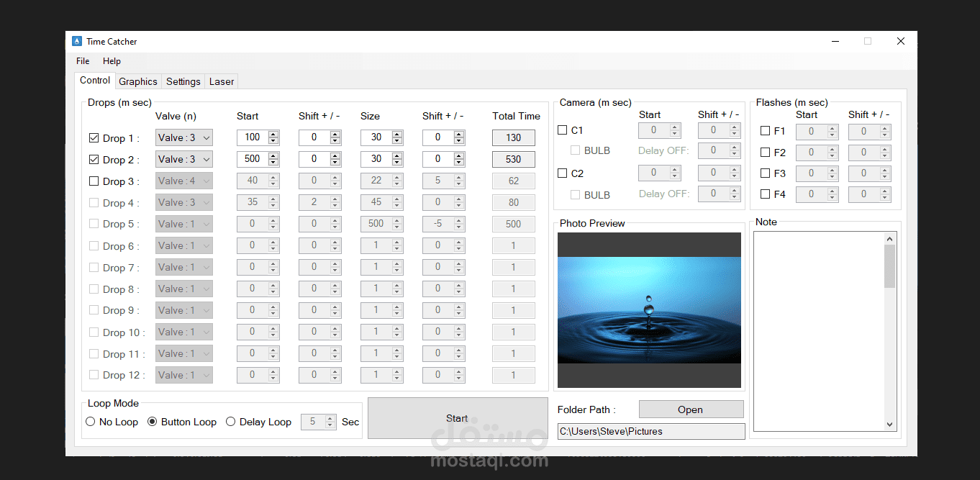The height and width of the screenshot is (480, 980).
Task: Open the Drop 8 valve dropdown
Action: (x=184, y=289)
